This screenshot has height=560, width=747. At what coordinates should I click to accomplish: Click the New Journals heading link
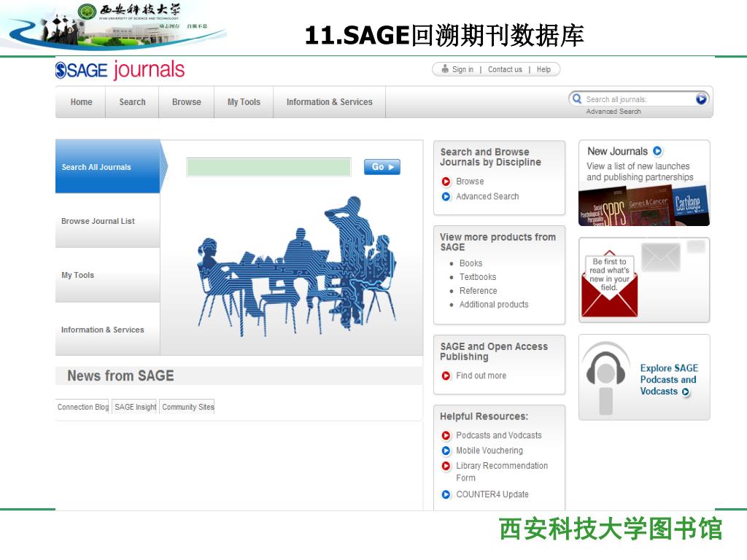tap(617, 152)
